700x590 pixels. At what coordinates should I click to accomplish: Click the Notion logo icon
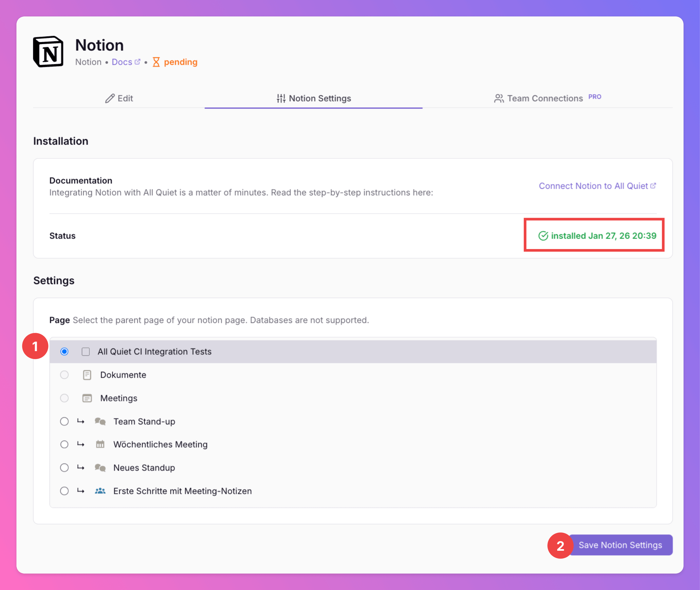point(48,52)
